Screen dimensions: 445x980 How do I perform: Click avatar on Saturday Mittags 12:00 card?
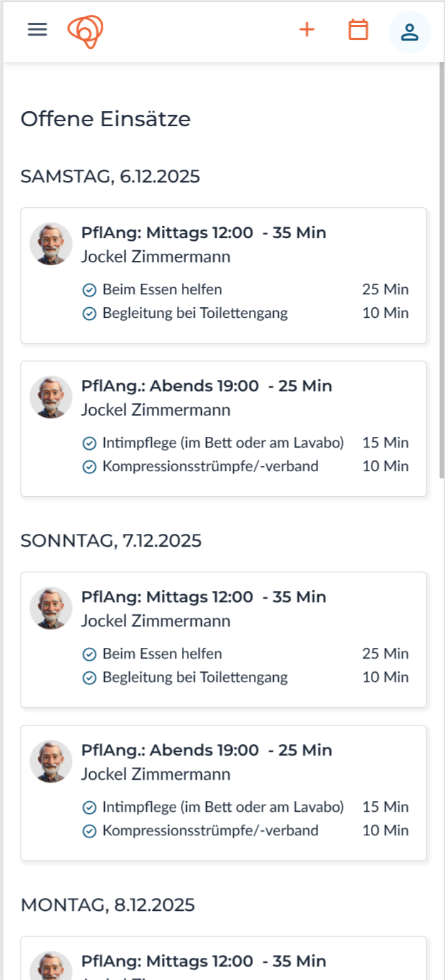[x=51, y=244]
